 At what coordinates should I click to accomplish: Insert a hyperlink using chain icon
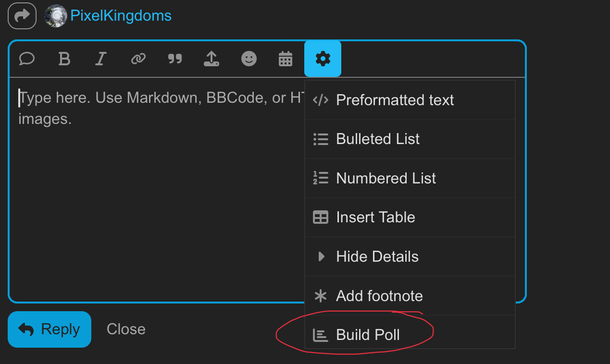(138, 59)
